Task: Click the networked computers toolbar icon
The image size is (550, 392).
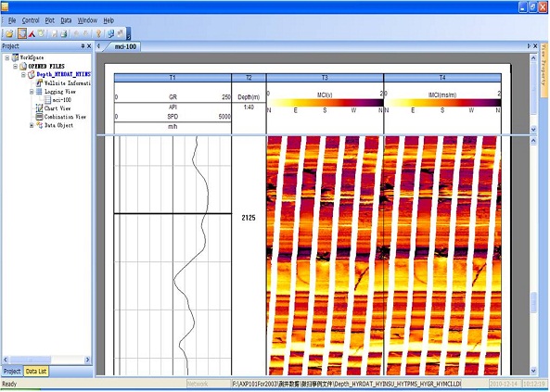Action: pyautogui.click(x=110, y=33)
